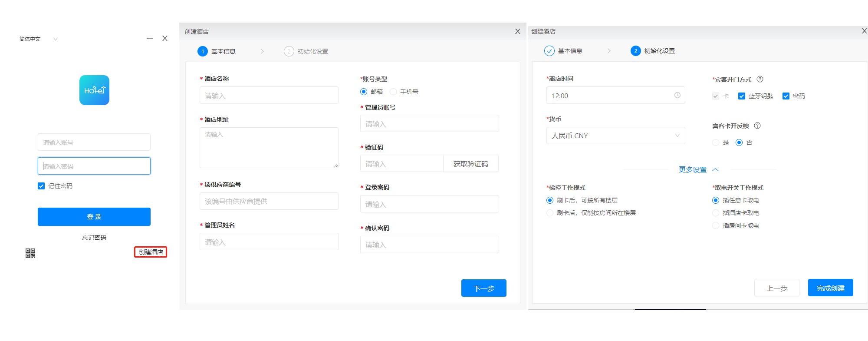Click the step 1 circle in basic info wizard
The width and height of the screenshot is (868, 341).
coord(203,51)
